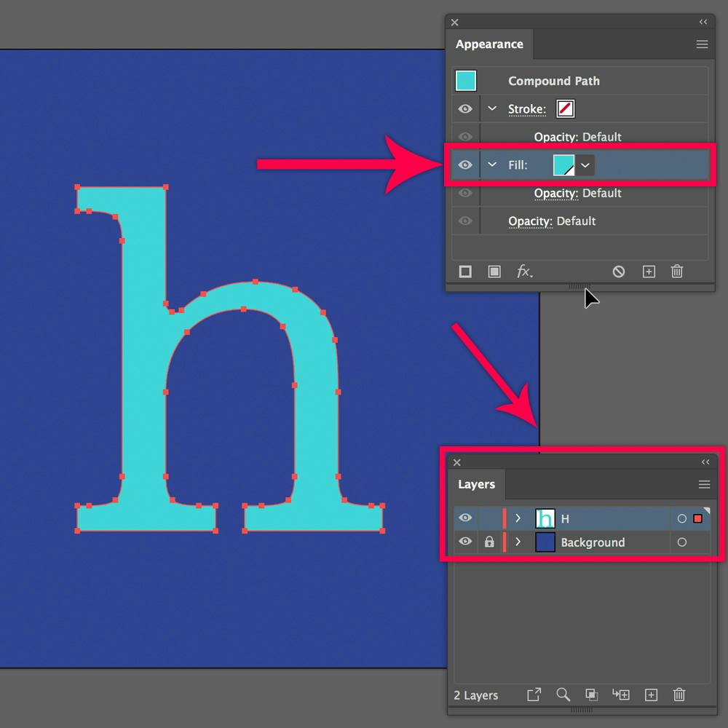Add a new stroke in the Appearance panel

[465, 272]
